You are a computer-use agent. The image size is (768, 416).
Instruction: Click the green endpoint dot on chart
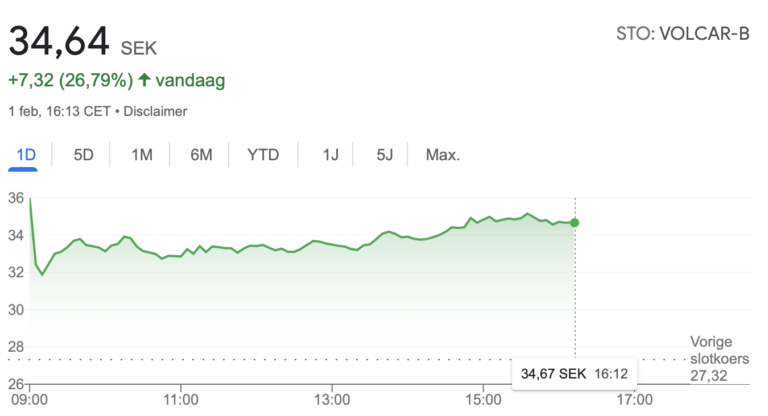574,222
